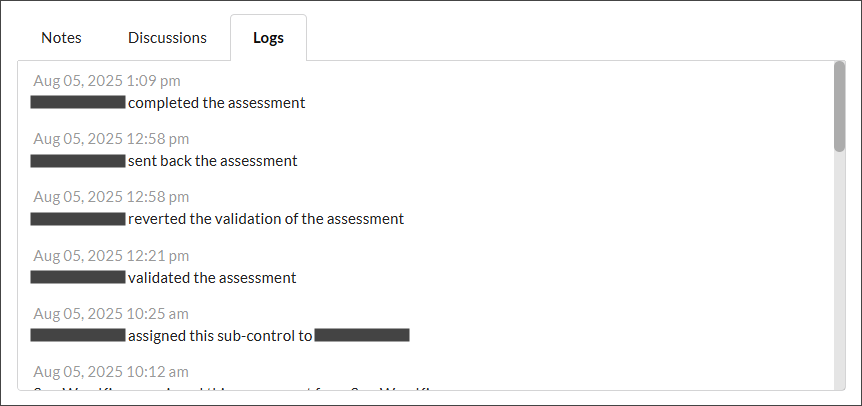Click the 12:21 pm timestamp

(111, 256)
